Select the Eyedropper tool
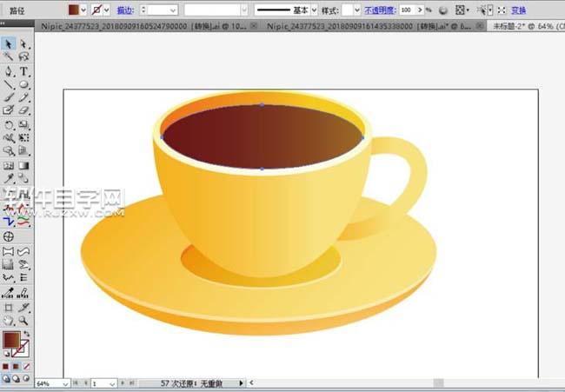The image size is (565, 392). tap(9, 178)
